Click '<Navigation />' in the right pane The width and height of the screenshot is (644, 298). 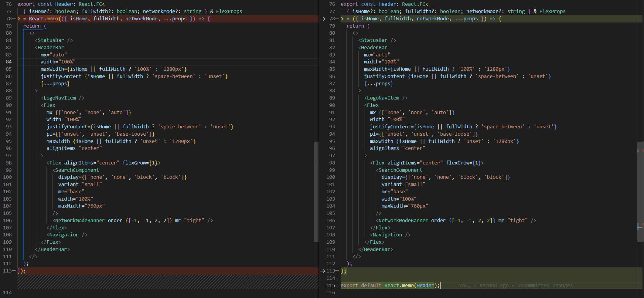pyautogui.click(x=390, y=235)
